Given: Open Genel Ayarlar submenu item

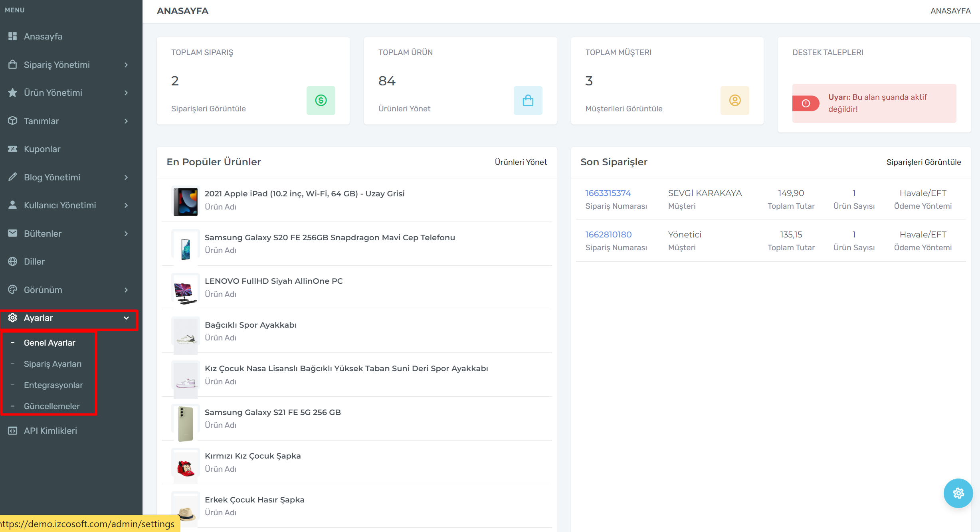Looking at the screenshot, I should (49, 343).
